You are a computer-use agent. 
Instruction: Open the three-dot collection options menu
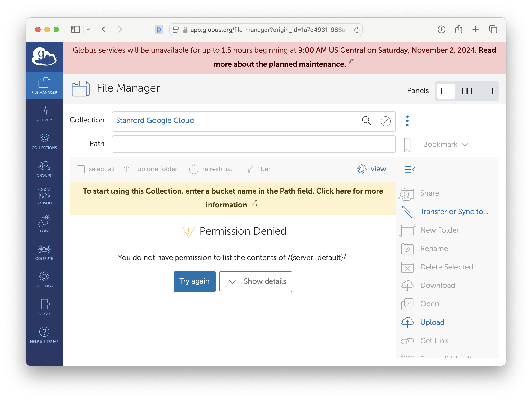click(407, 121)
